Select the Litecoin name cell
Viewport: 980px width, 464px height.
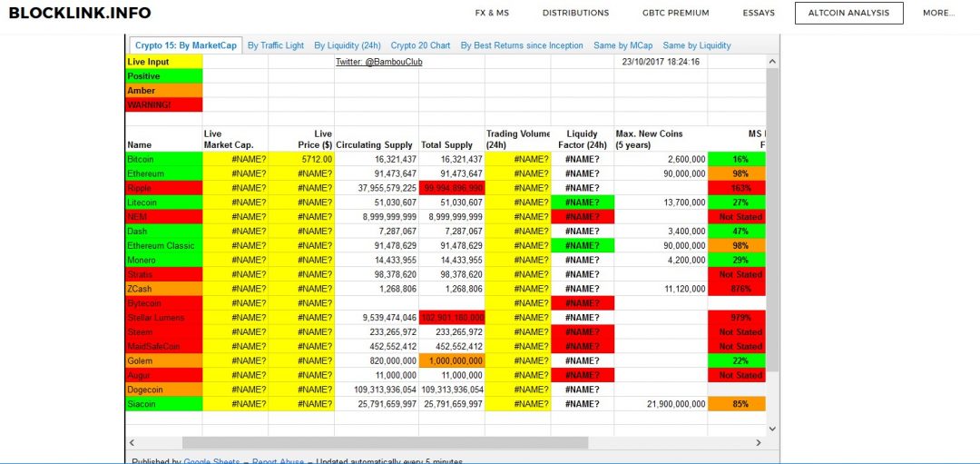point(163,202)
